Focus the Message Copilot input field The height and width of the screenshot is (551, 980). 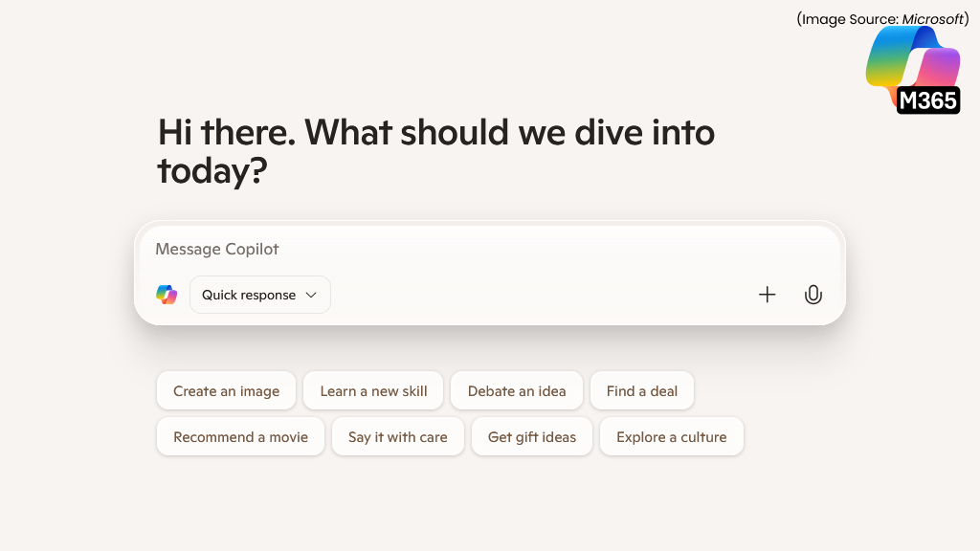tap(489, 250)
